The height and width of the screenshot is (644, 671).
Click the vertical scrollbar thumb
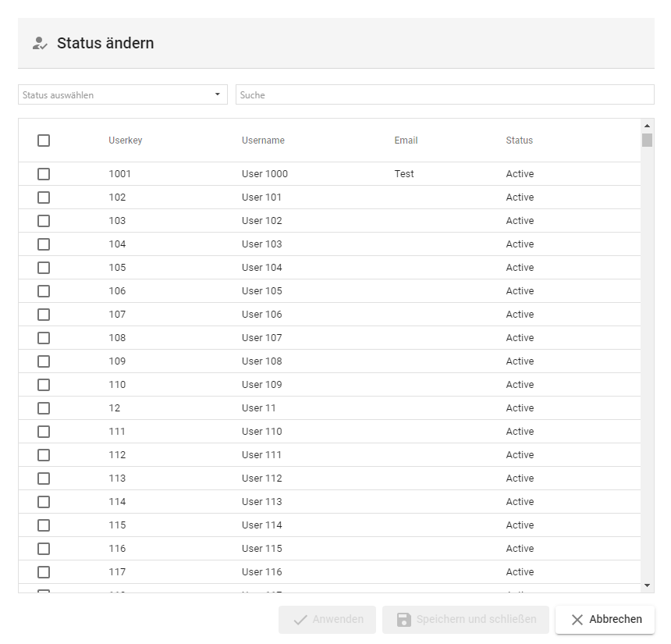pos(647,141)
